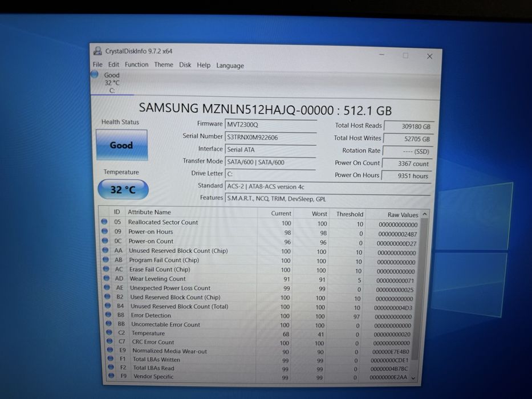
Task: Click status dot for Reallocated Sector Count
Action: (x=104, y=222)
